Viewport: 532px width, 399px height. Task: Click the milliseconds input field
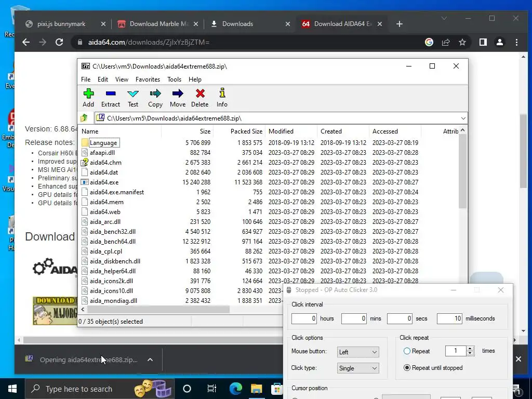[449, 318]
